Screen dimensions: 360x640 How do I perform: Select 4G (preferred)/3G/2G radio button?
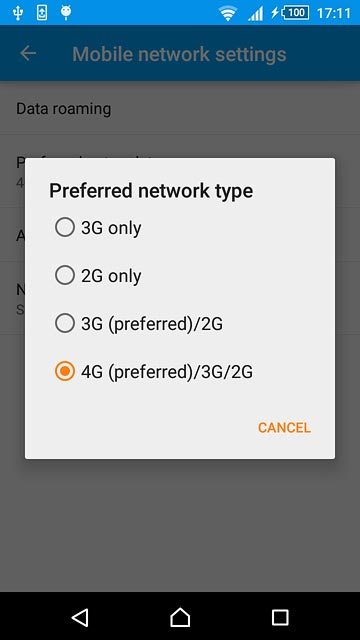click(x=65, y=371)
